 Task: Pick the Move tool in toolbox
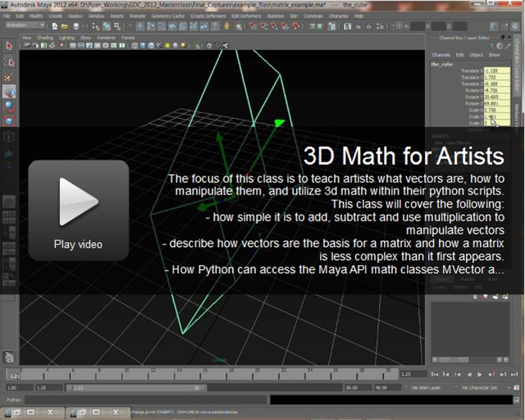coord(9,90)
